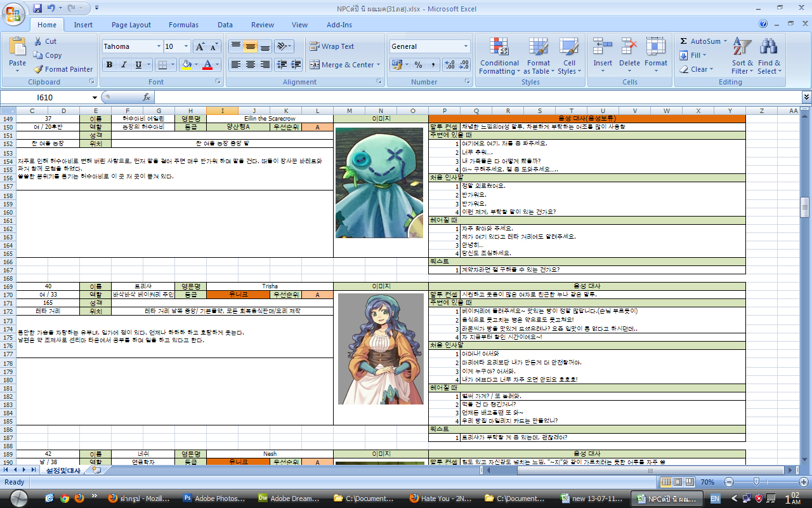Toggle Top Align for cells
The image size is (812, 508).
pos(236,46)
